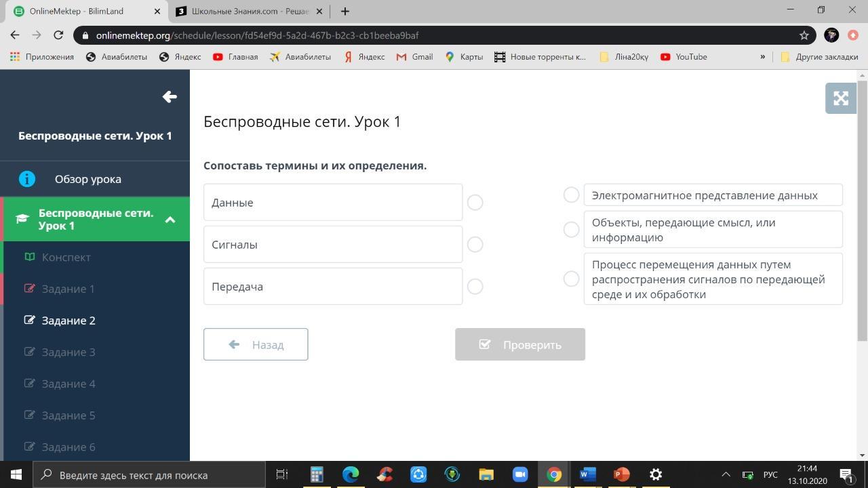Click the fullscreen expand icon
The width and height of the screenshot is (868, 488).
click(x=841, y=98)
